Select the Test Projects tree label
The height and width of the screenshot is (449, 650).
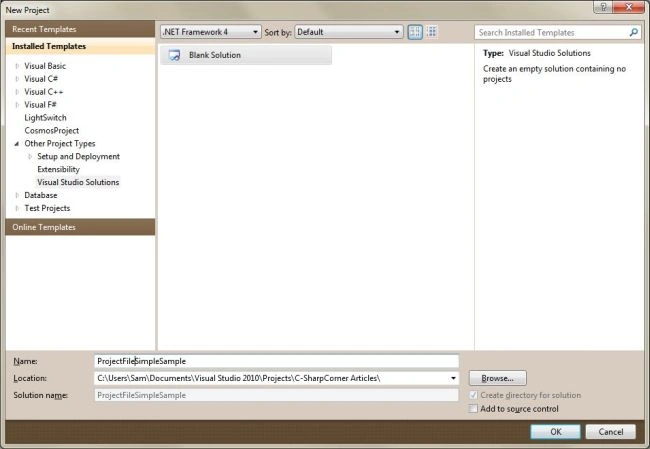pos(47,208)
